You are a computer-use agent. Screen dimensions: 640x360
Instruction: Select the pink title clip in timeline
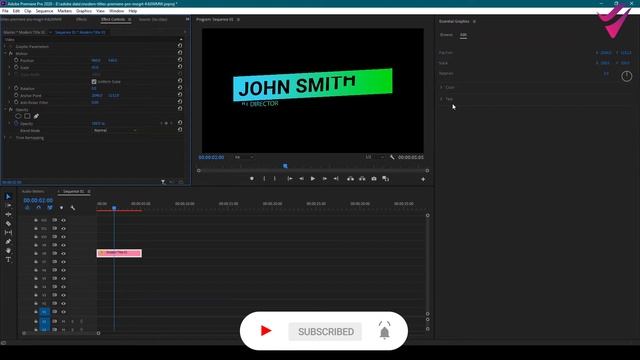[x=119, y=253]
